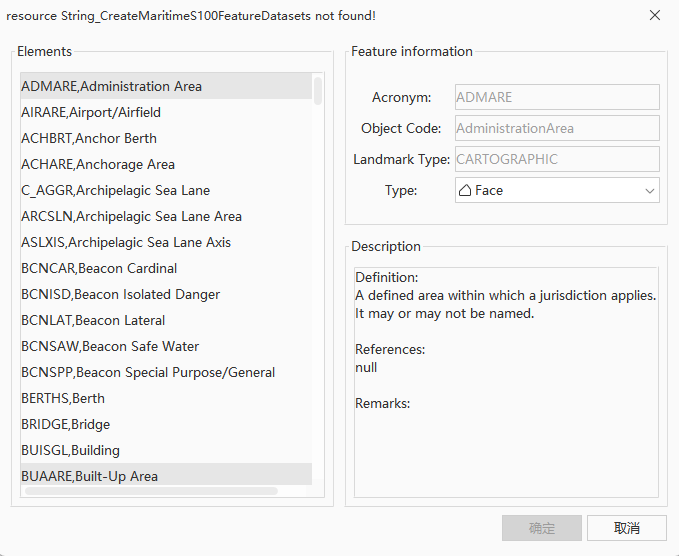Select BUAARE, Built-Up Area entry
This screenshot has height=556, width=679.
tap(89, 476)
